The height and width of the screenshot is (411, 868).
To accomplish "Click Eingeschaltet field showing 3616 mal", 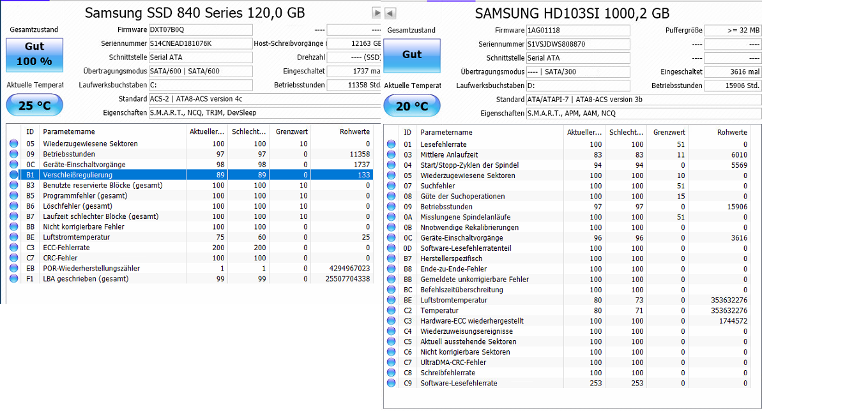I will (735, 71).
